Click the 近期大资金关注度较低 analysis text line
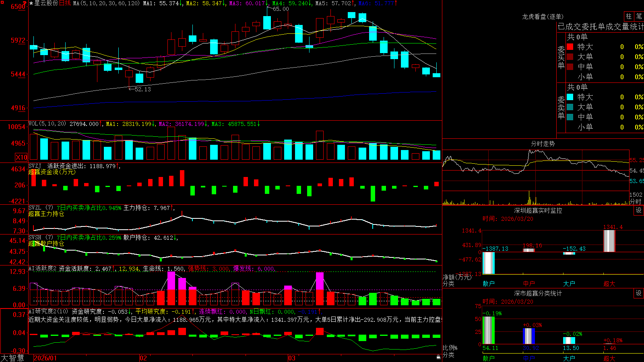Viewport: 644px width, 362px height. (235, 319)
